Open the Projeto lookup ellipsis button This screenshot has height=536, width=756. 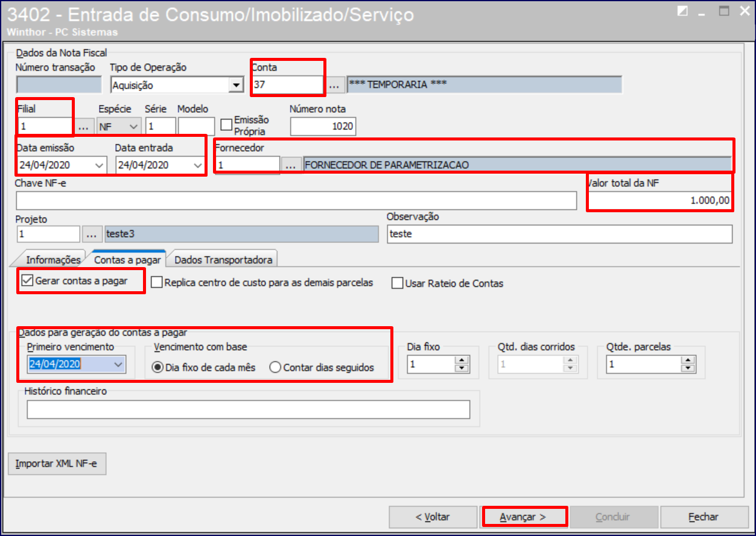92,234
